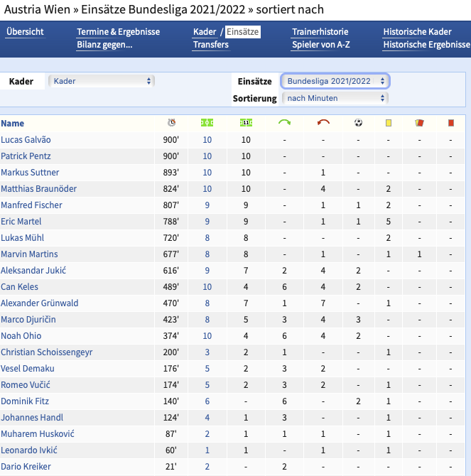
Task: Click Dominik Fitz's 6 appearances link
Action: [x=207, y=401]
